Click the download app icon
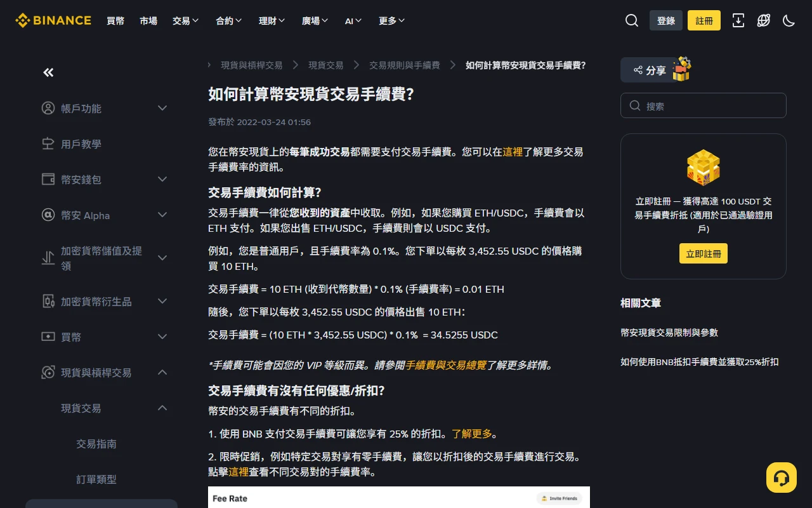812x508 pixels. pos(738,20)
